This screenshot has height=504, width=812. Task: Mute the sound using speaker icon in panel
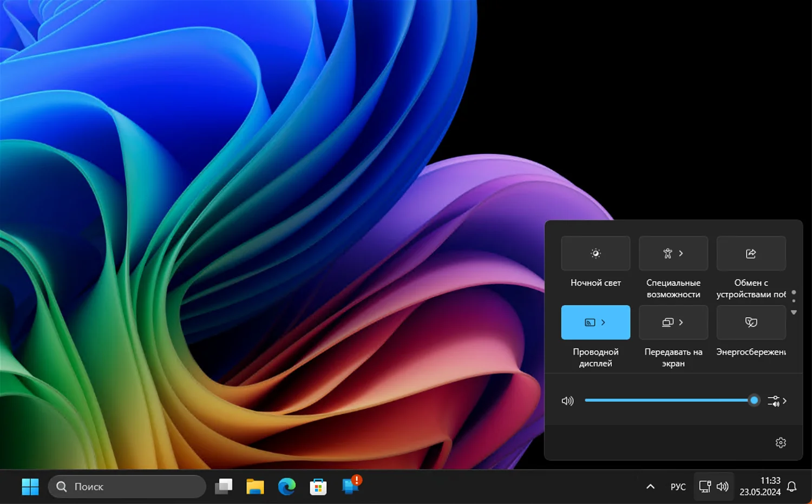pyautogui.click(x=567, y=401)
